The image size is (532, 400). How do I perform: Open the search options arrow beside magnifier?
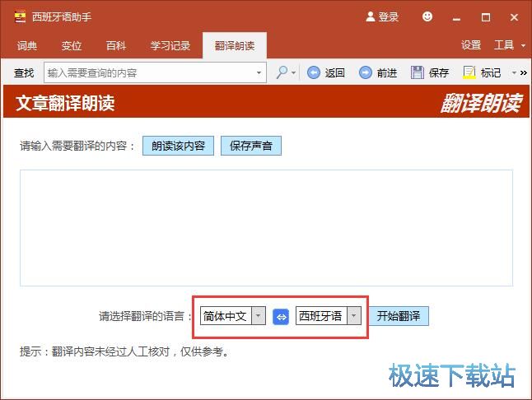coord(293,72)
